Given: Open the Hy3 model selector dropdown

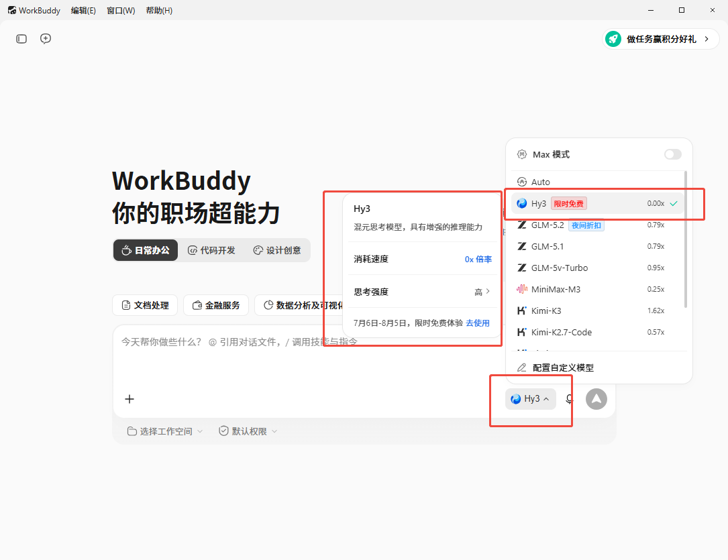Looking at the screenshot, I should coord(531,399).
